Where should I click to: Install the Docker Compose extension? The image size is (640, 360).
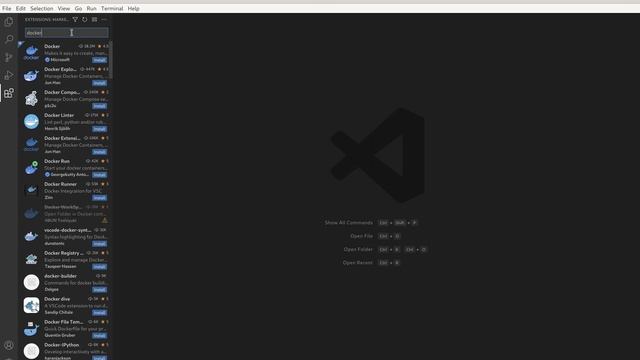[x=99, y=106]
